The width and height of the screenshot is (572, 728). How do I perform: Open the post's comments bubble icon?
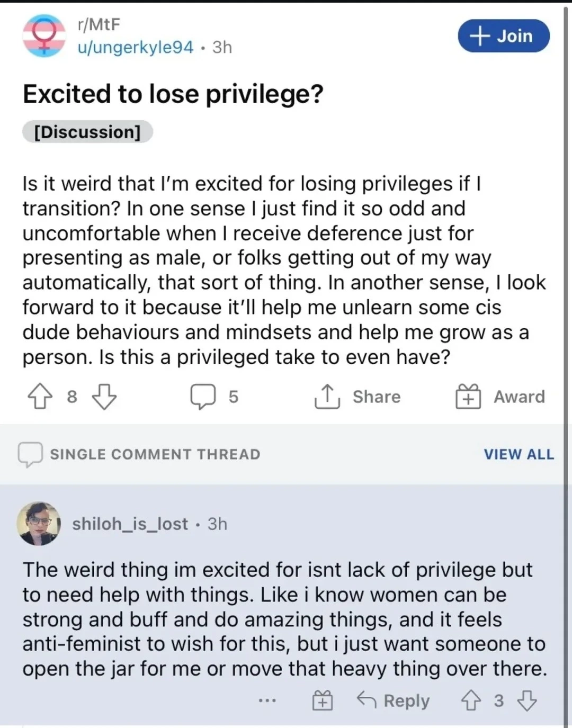pos(203,397)
